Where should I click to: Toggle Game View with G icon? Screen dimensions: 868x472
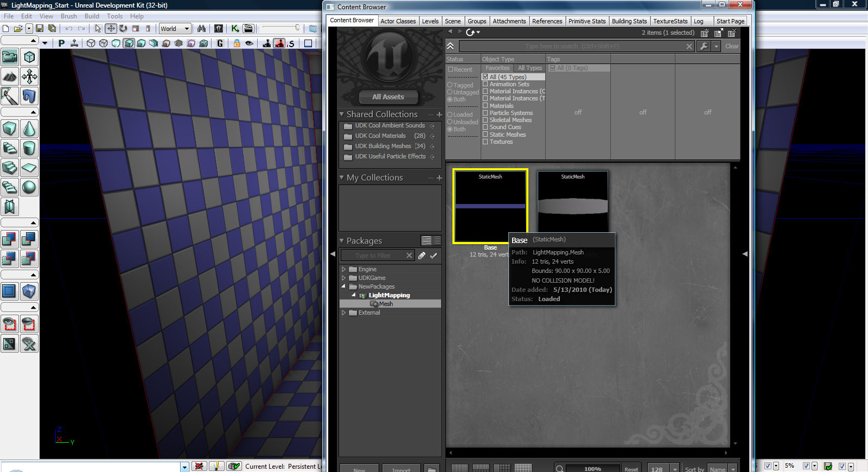coord(220,43)
